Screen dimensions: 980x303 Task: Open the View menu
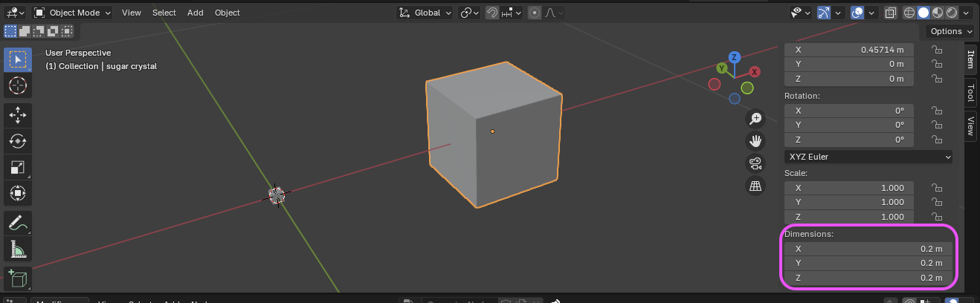[x=132, y=13]
